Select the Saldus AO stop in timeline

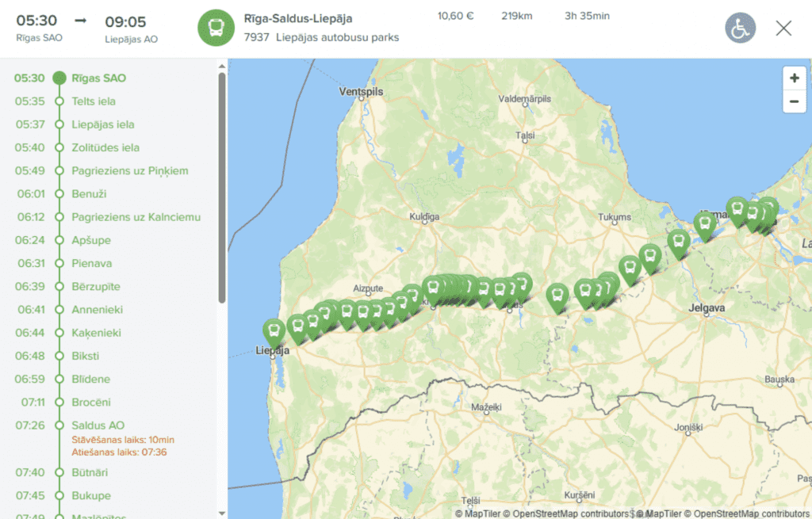coord(98,426)
